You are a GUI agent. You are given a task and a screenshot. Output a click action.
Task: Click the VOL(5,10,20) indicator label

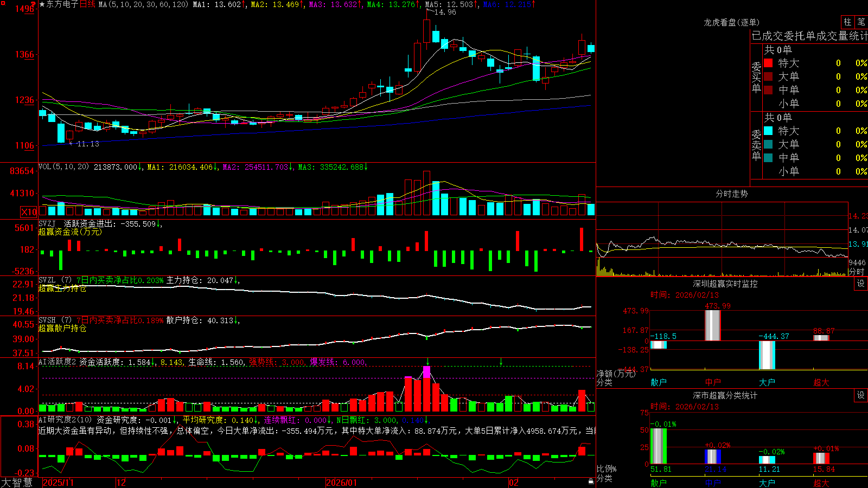[x=63, y=167]
